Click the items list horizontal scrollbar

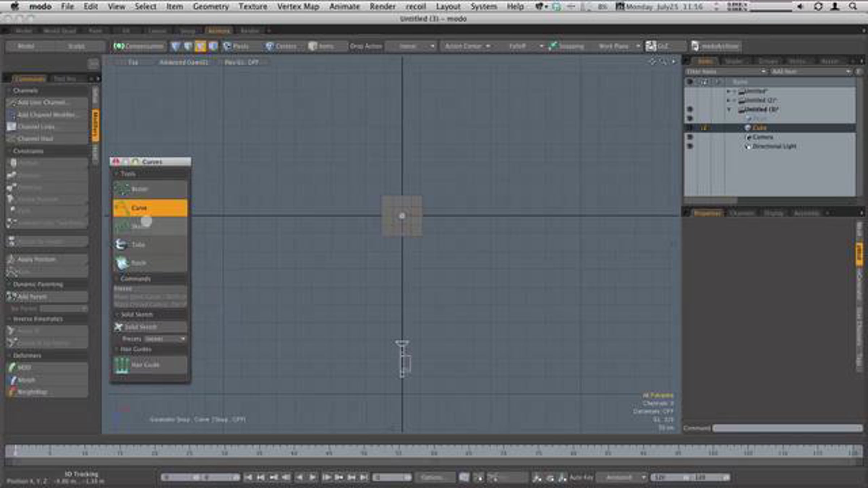[710, 200]
